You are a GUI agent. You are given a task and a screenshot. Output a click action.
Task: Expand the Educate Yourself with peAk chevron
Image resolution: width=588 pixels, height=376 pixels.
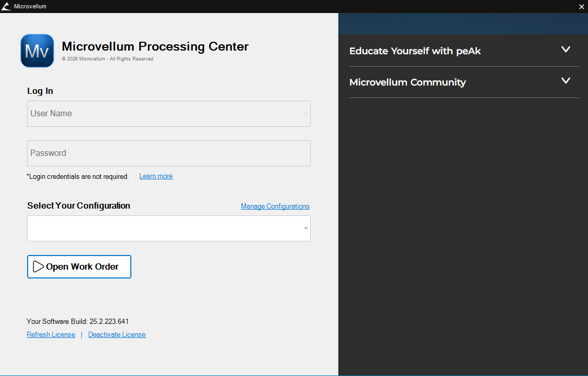tap(566, 50)
